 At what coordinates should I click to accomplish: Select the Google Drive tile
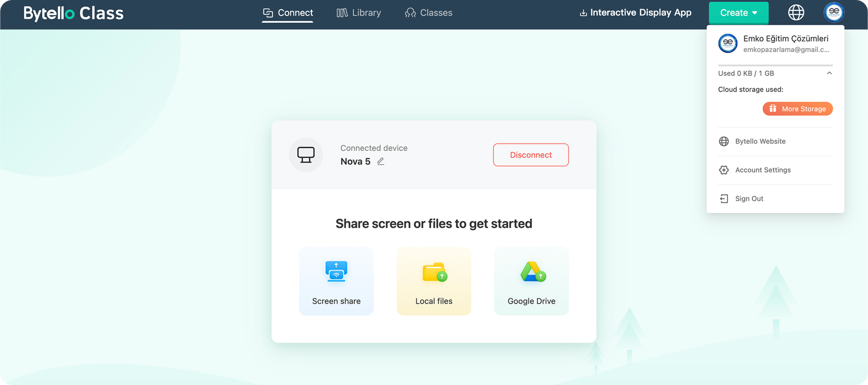(531, 281)
